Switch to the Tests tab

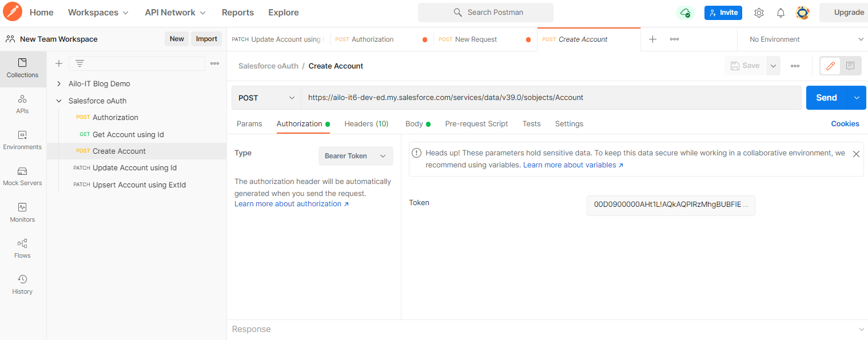(532, 124)
